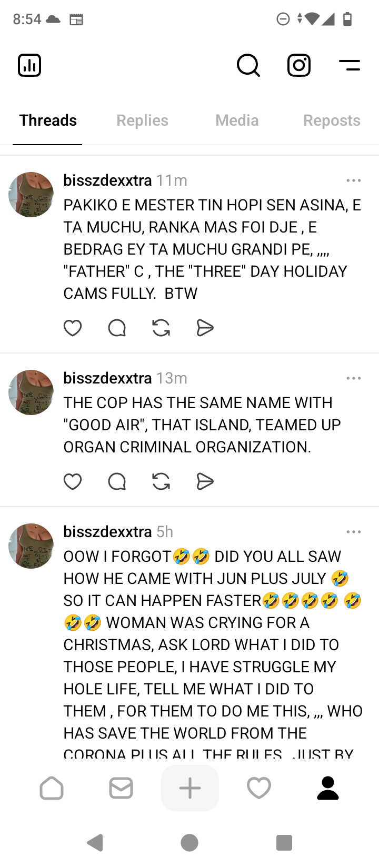
Task: Share the GOOD AIR post
Action: click(x=205, y=481)
